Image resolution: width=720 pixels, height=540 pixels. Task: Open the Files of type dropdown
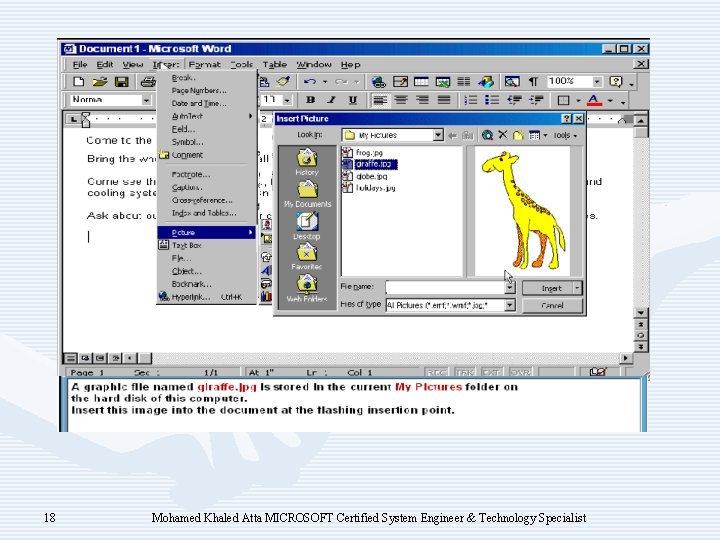pos(510,305)
